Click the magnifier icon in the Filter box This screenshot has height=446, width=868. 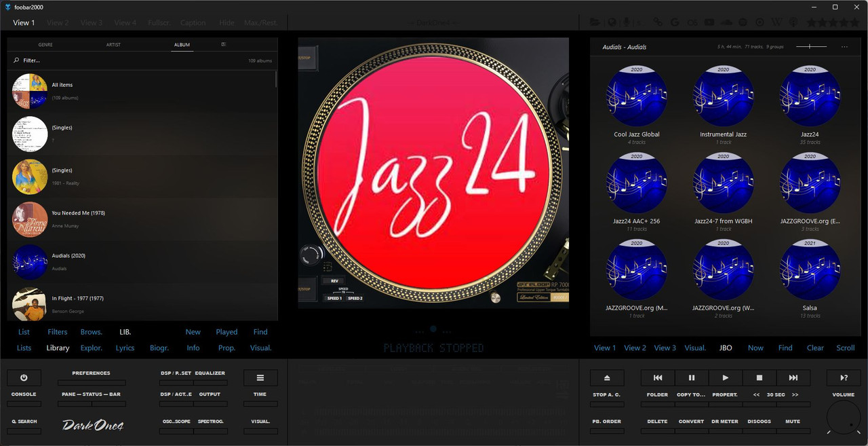(x=16, y=60)
